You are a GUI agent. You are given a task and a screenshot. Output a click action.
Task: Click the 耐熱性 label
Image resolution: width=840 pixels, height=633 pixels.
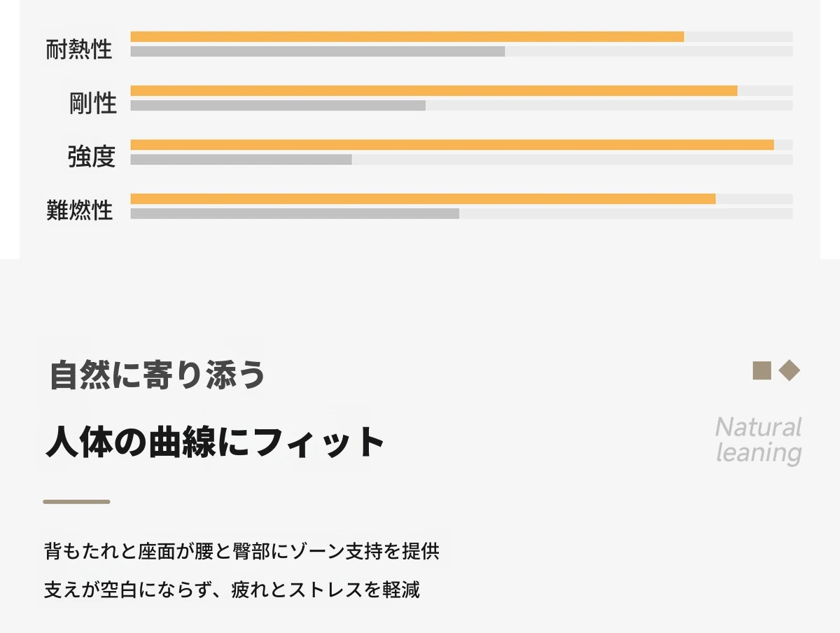(79, 50)
